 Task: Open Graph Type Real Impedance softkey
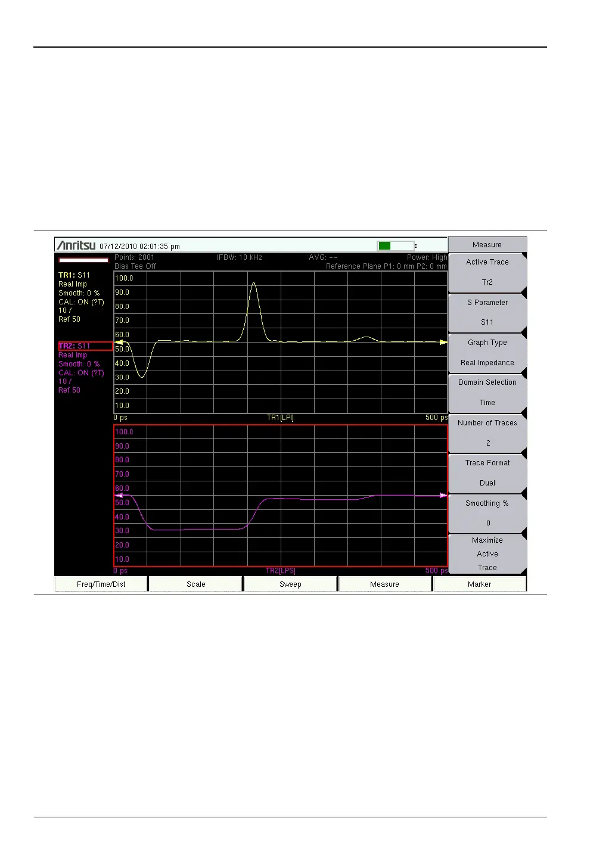487,353
